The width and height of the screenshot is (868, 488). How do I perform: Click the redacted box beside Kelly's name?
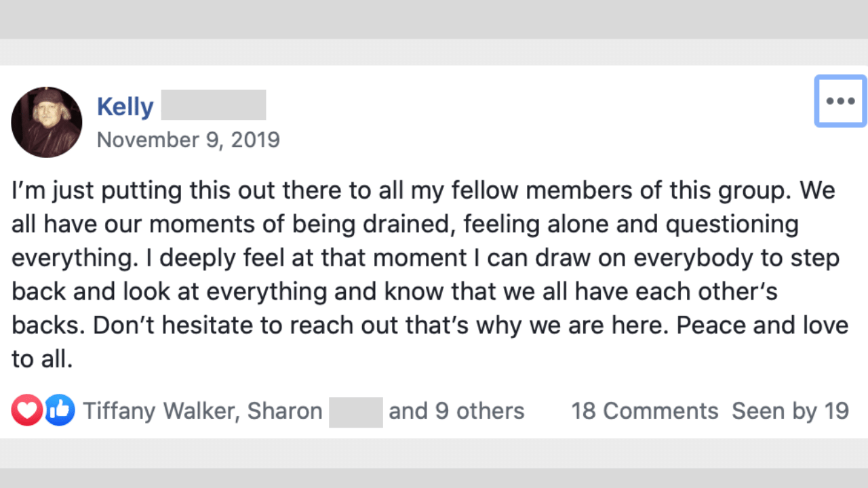[x=214, y=105]
